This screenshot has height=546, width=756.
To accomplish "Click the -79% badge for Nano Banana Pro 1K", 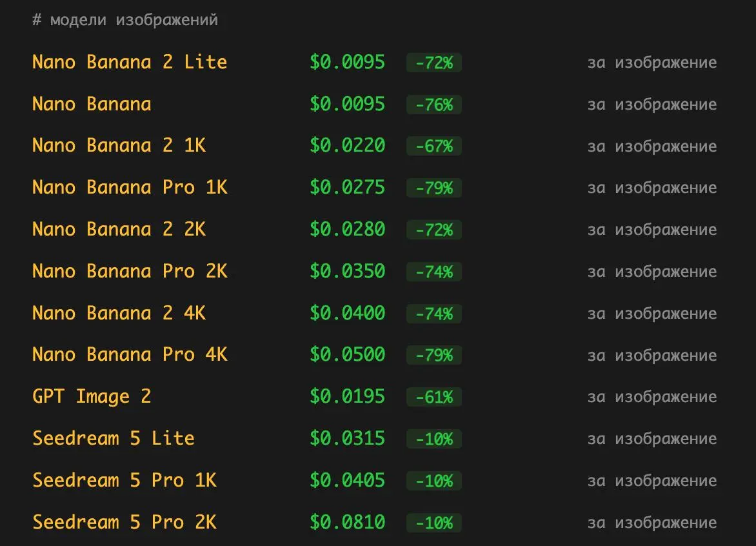I will point(434,188).
